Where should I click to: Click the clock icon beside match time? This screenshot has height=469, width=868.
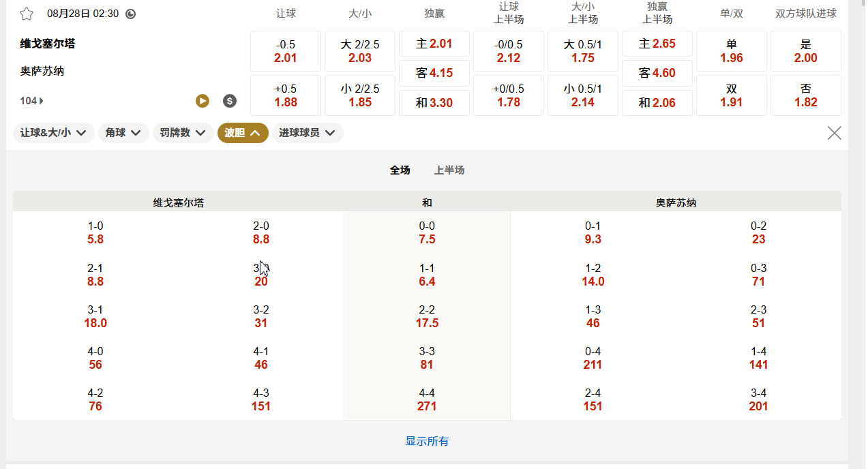pos(130,14)
